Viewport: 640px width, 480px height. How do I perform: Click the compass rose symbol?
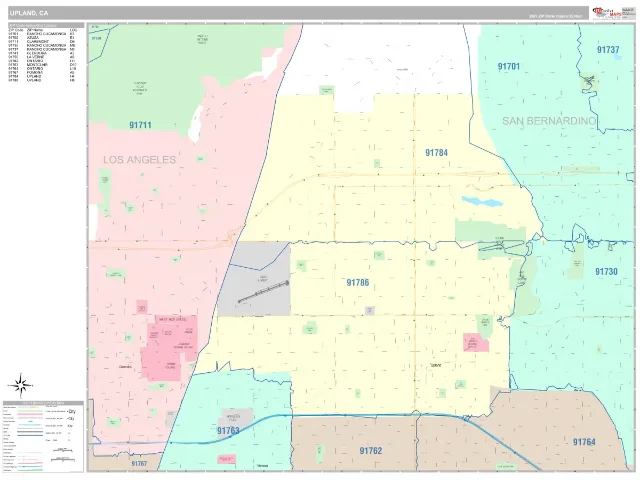pyautogui.click(x=20, y=385)
